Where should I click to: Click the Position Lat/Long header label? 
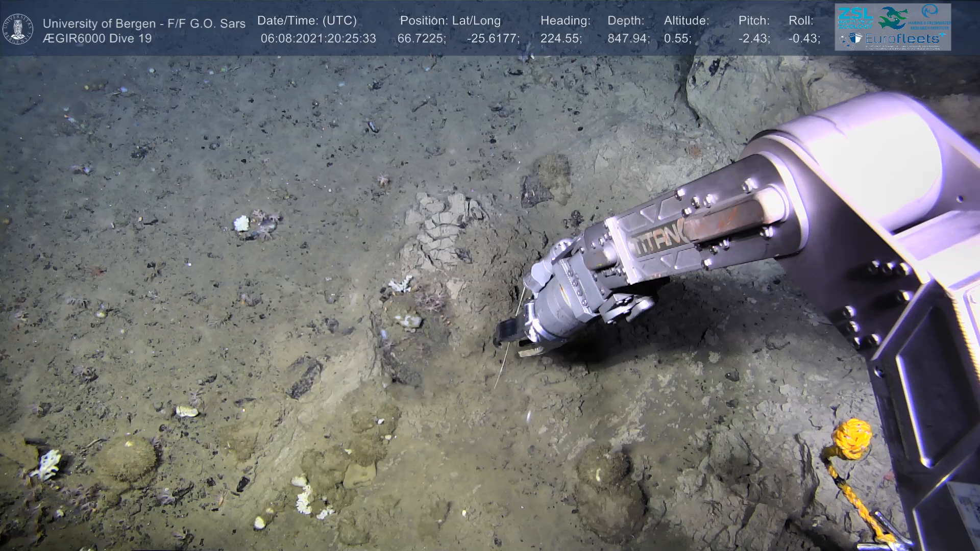point(450,21)
